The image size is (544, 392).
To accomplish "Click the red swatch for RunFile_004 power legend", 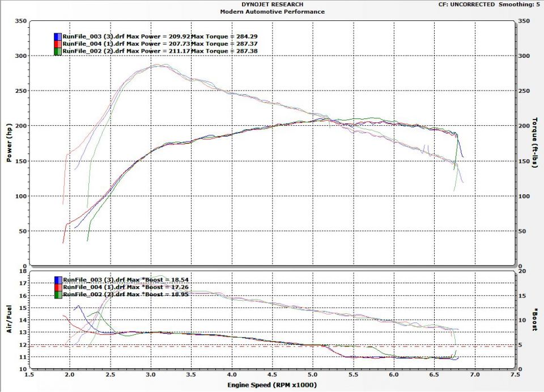I will tap(58, 44).
